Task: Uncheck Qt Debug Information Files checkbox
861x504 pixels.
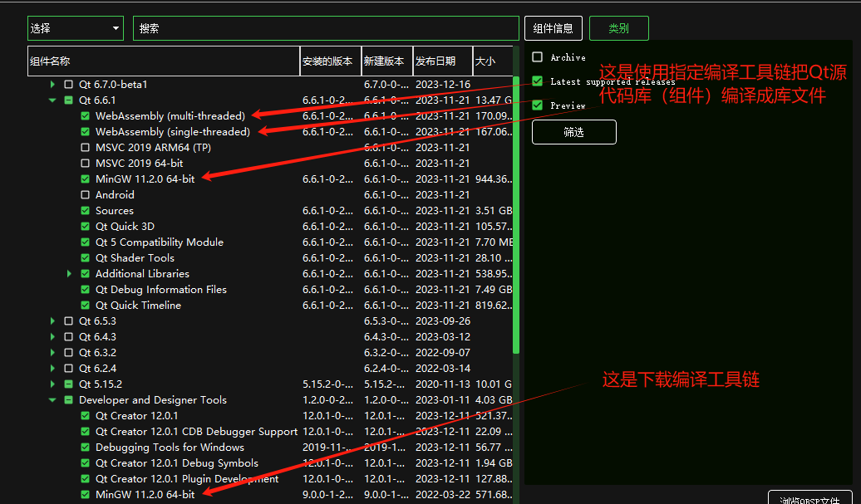Action: pos(85,290)
